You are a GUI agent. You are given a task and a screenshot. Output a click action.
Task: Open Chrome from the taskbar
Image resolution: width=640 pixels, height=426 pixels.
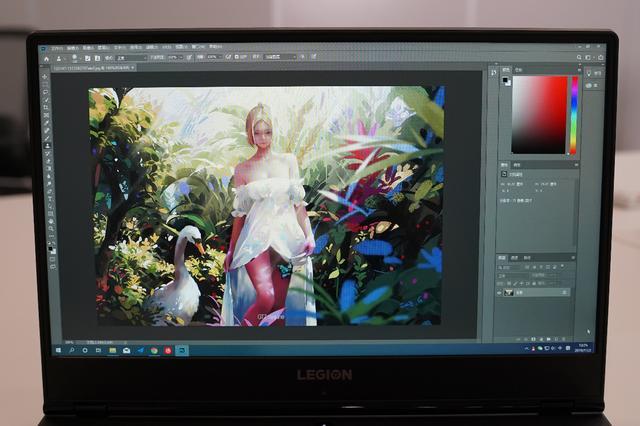[x=154, y=351]
